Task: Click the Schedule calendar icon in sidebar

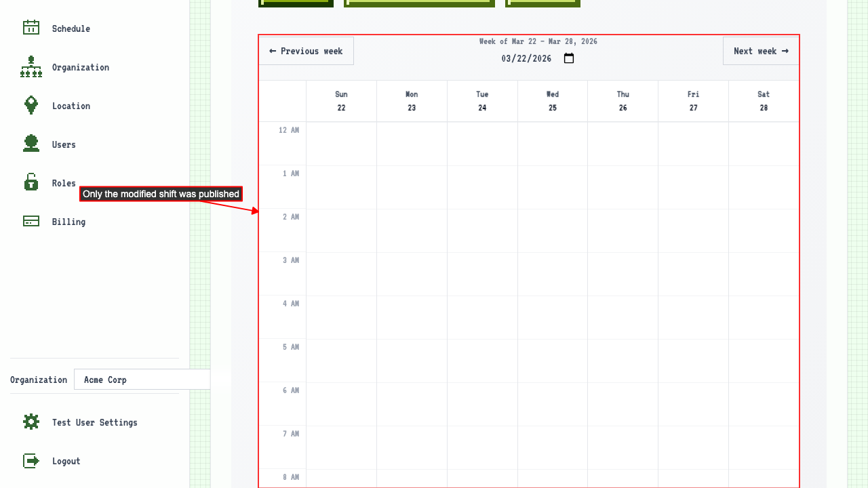Action: coord(31,28)
